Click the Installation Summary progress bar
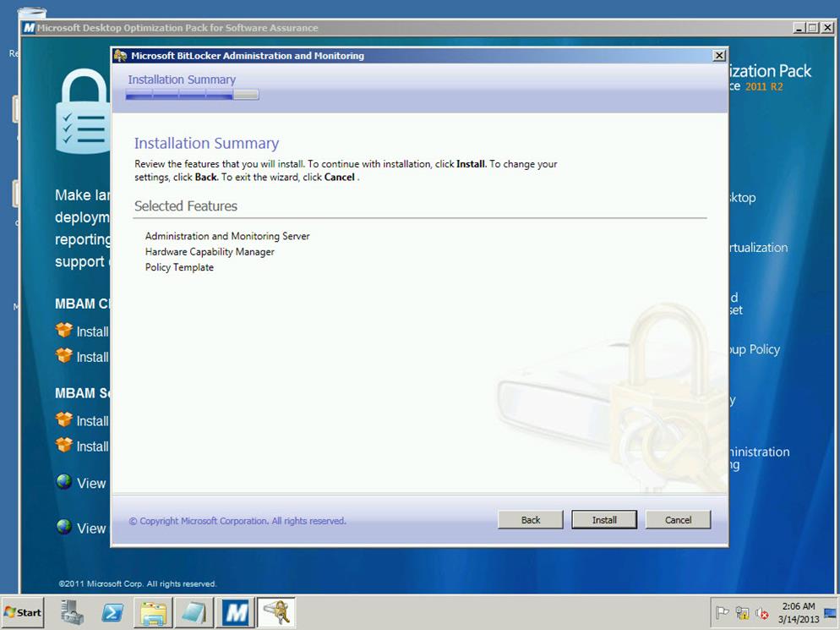The width and height of the screenshot is (840, 630). point(192,96)
